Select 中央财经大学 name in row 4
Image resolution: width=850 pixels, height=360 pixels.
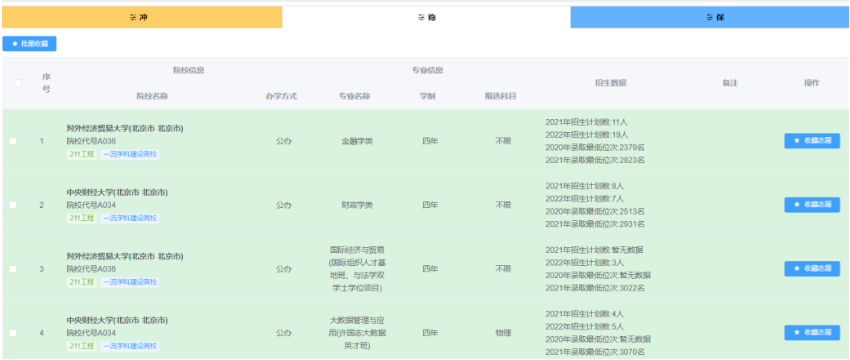pyautogui.click(x=117, y=320)
